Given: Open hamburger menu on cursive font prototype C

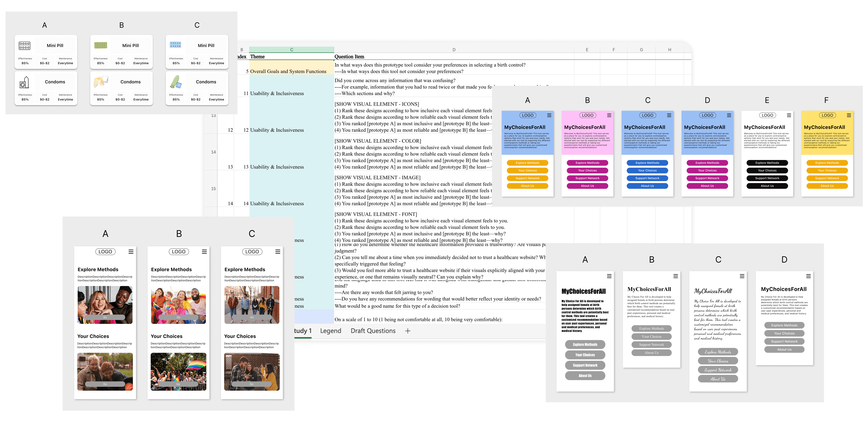Looking at the screenshot, I should [742, 276].
